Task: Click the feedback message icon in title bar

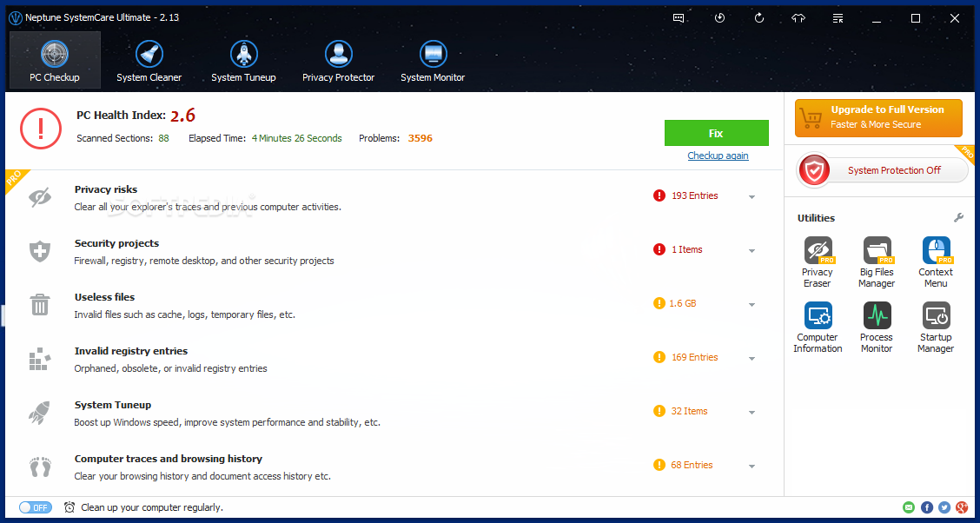Action: point(679,18)
